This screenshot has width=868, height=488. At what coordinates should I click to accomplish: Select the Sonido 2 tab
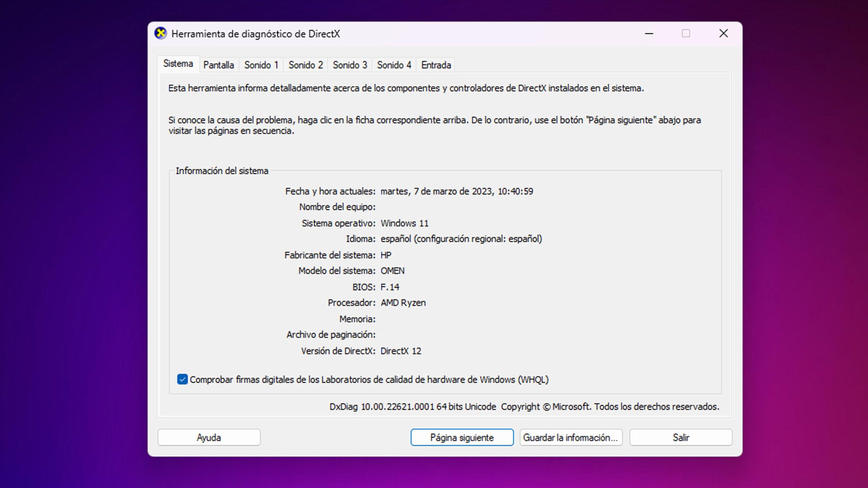point(305,65)
